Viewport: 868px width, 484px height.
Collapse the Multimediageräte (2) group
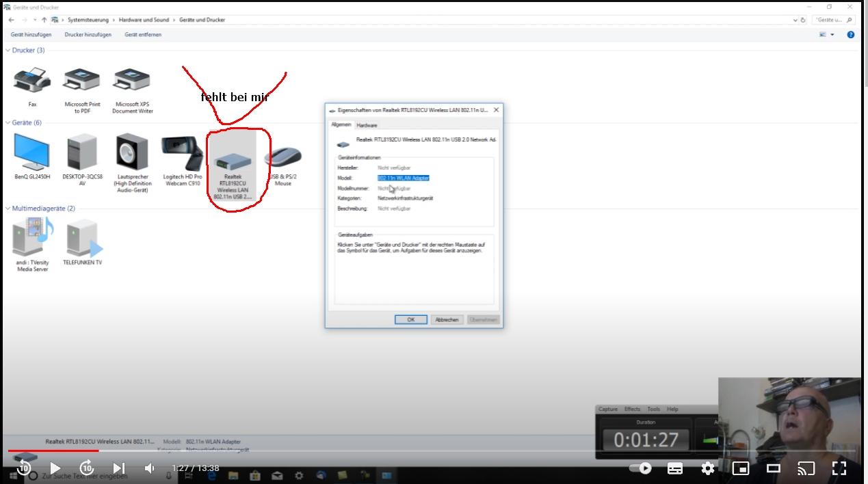pyautogui.click(x=8, y=208)
